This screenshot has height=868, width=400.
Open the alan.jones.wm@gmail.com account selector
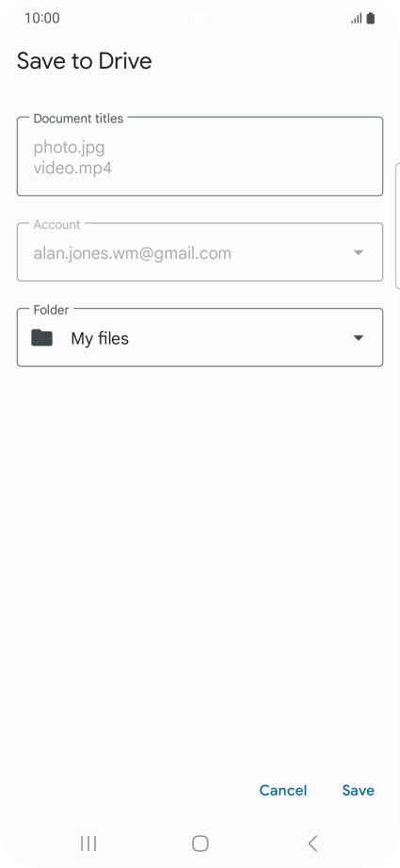(200, 252)
